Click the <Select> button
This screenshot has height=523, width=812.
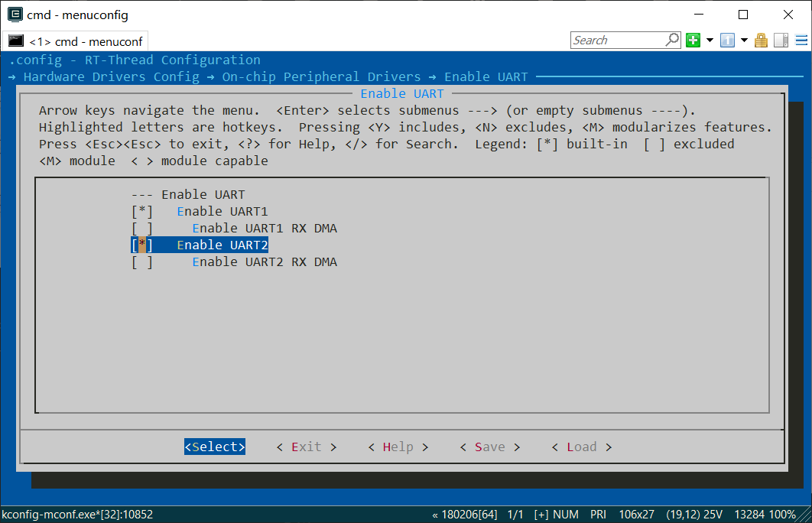coord(215,447)
